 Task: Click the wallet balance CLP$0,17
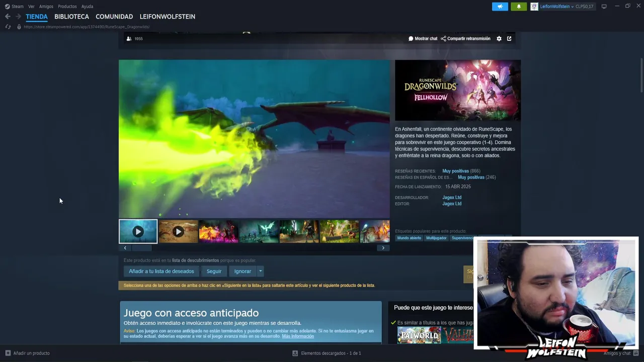click(x=584, y=7)
